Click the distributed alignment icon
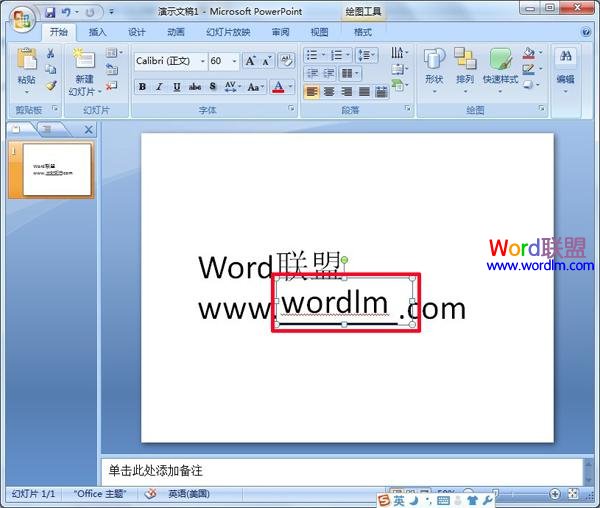Screen dimensions: 600x508 pos(382,92)
